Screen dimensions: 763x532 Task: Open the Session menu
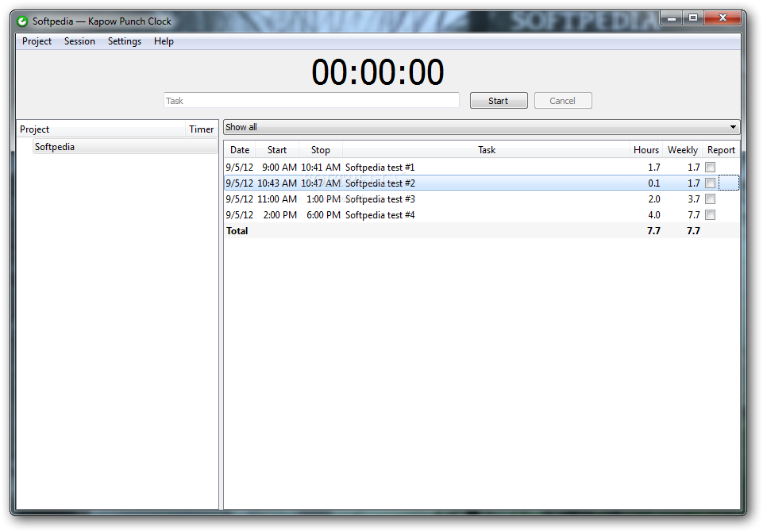pos(79,41)
